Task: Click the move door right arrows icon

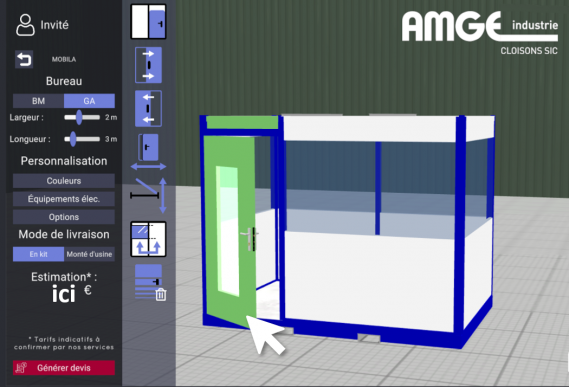Action: pos(148,65)
